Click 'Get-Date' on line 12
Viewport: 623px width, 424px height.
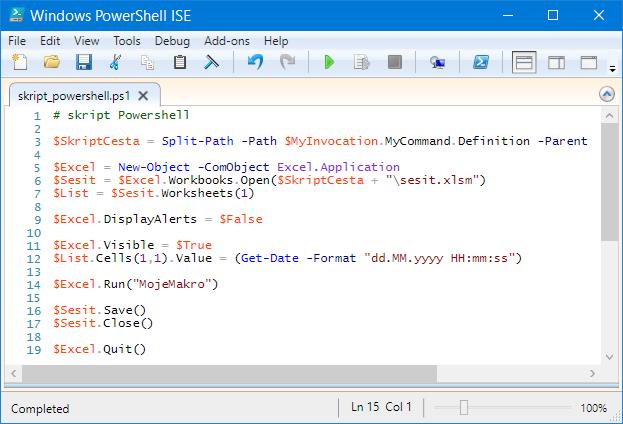(270, 258)
